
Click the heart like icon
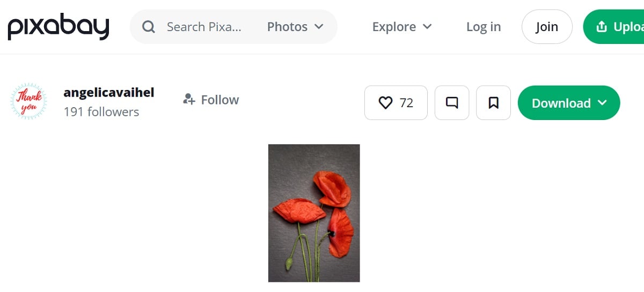[x=385, y=103]
